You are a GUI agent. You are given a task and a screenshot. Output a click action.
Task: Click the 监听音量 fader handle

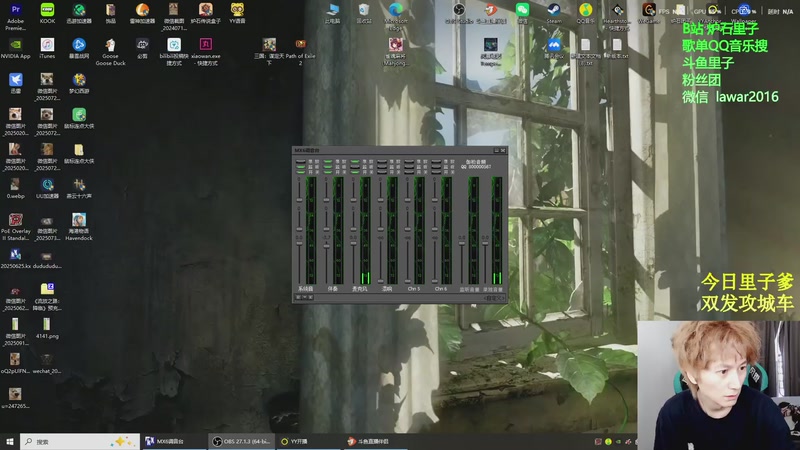tap(462, 243)
